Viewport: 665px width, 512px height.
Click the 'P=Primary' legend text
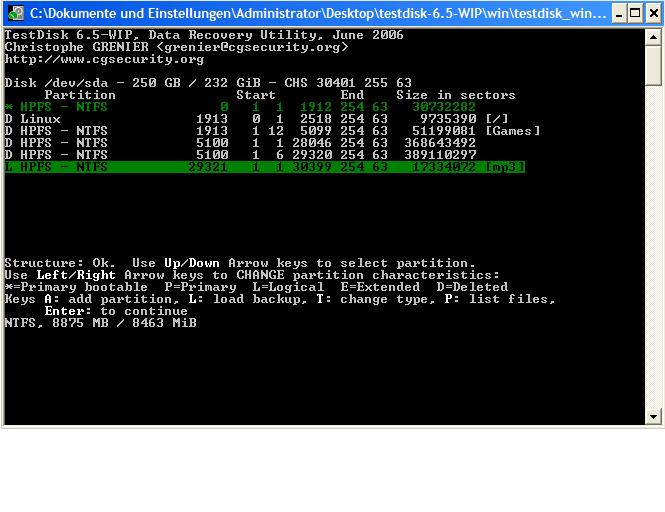pos(201,287)
